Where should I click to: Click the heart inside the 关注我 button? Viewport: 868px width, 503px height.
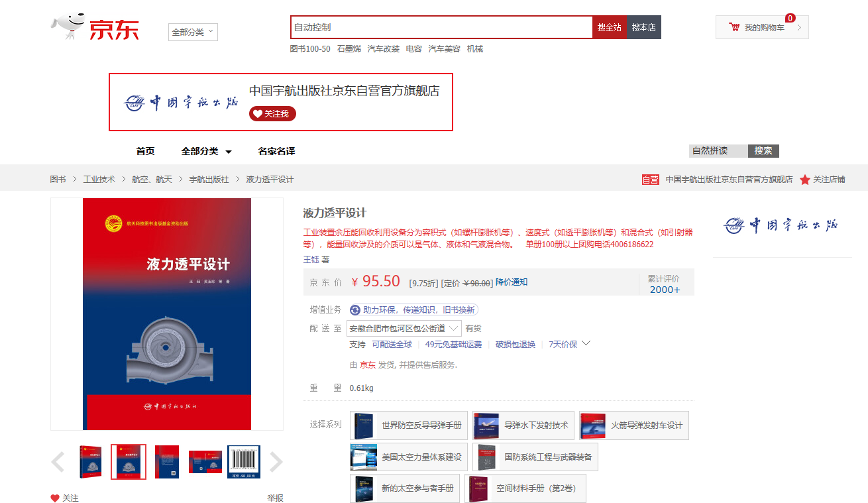(x=257, y=113)
